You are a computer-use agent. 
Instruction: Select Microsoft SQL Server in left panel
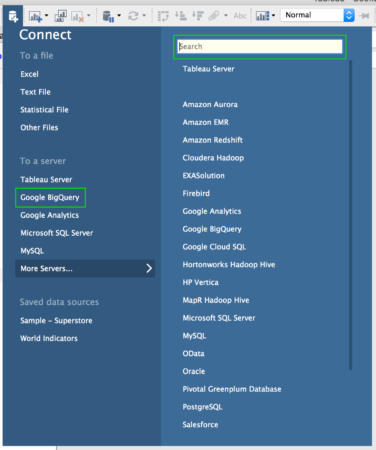coord(57,233)
